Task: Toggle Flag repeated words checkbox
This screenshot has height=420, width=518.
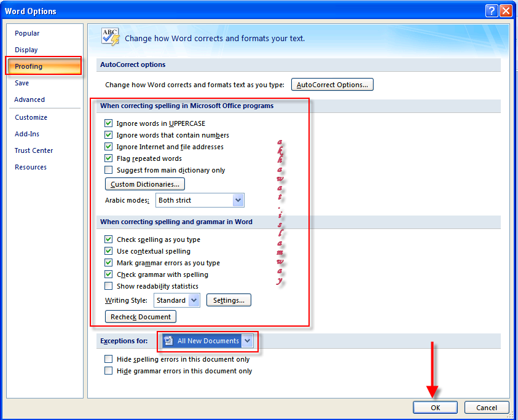Action: [108, 158]
